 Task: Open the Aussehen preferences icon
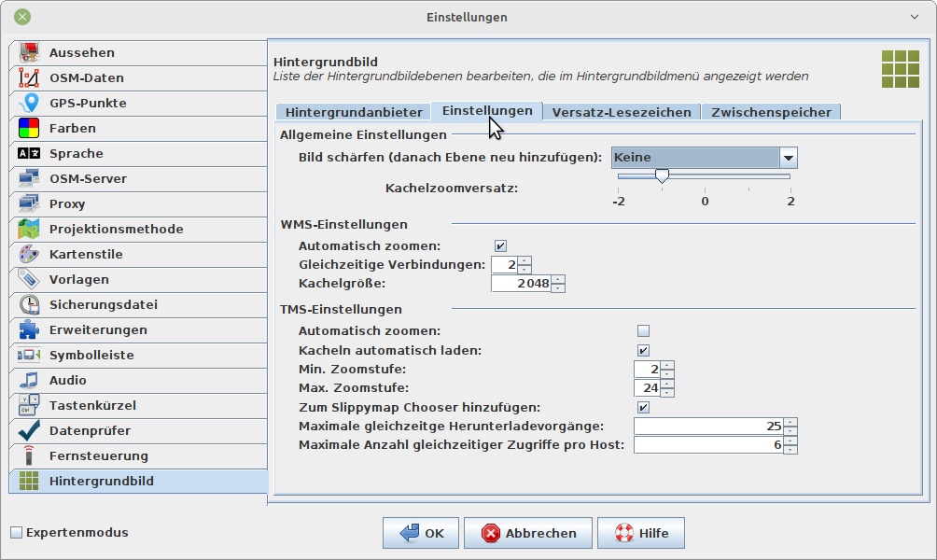point(30,53)
